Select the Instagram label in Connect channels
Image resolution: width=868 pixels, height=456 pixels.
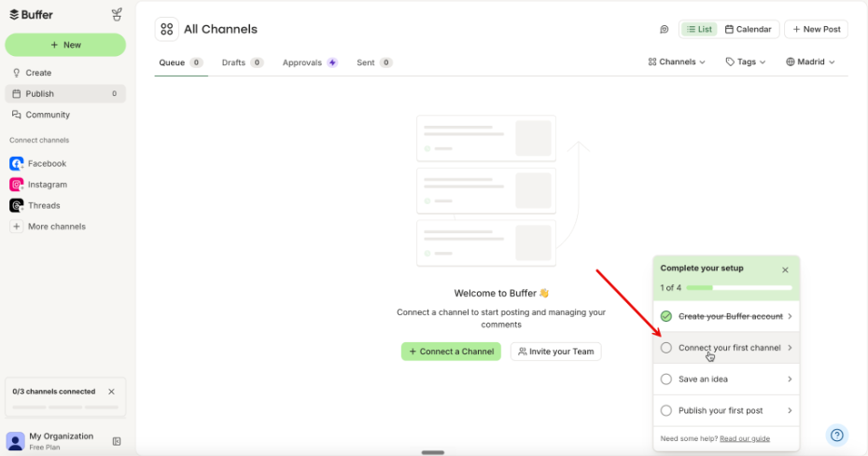(x=48, y=185)
